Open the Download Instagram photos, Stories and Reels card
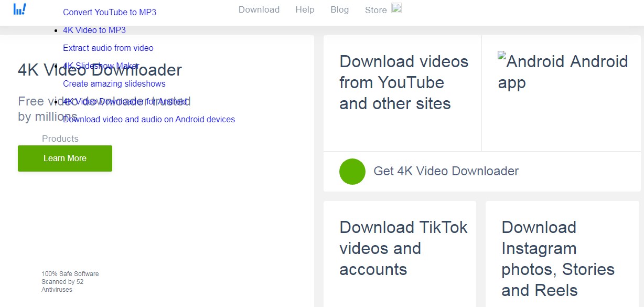The image size is (644, 307). (x=563, y=254)
